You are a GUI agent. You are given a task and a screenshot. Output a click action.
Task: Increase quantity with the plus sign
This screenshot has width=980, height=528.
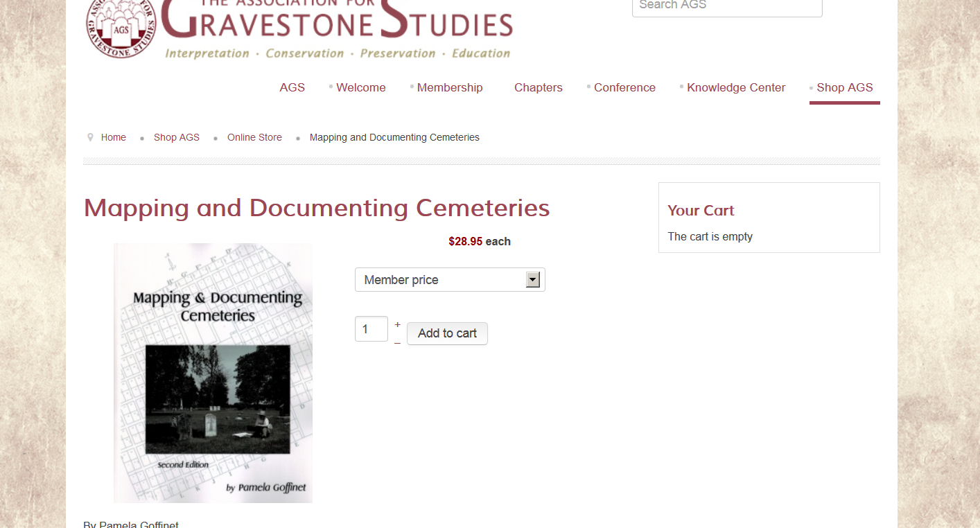click(x=397, y=324)
